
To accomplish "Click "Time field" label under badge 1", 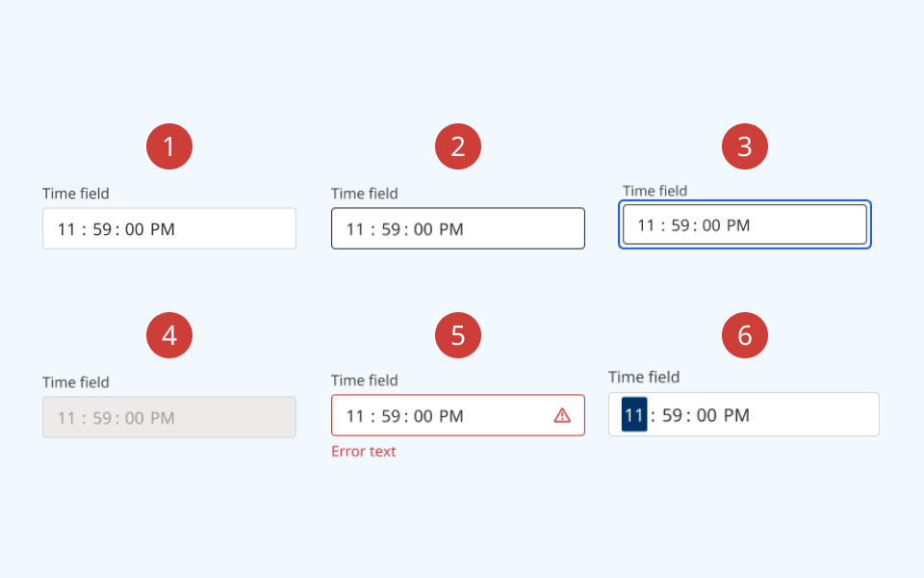I will click(x=76, y=194).
